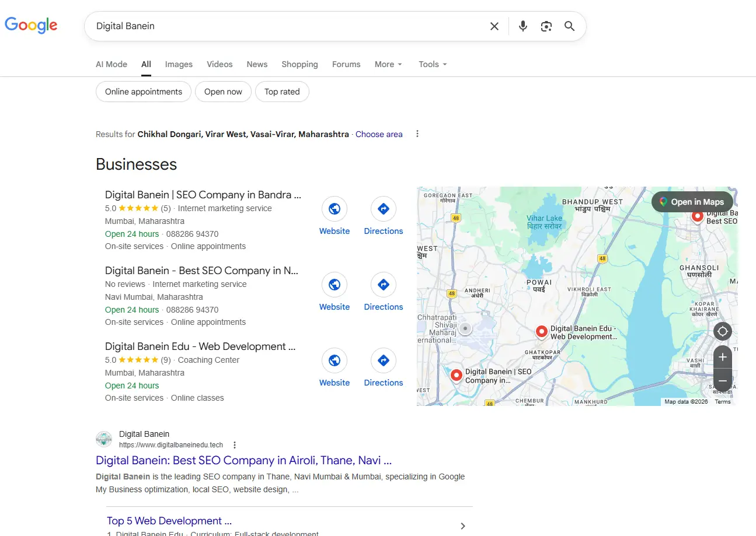Image resolution: width=756 pixels, height=536 pixels.
Task: Click the Google logo
Action: [x=31, y=25]
